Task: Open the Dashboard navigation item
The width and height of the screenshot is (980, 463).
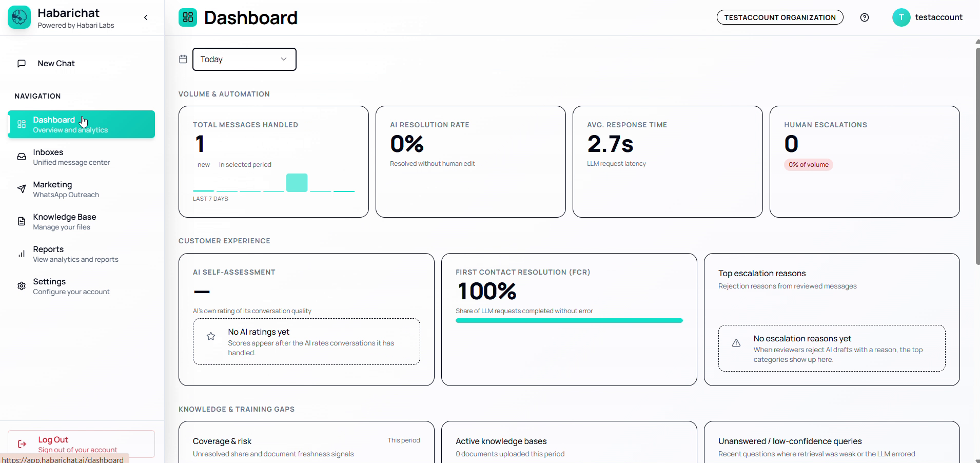Action: pos(81,124)
